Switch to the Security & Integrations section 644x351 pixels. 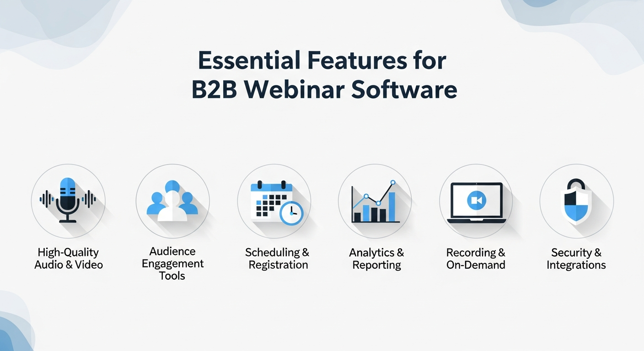click(x=576, y=258)
